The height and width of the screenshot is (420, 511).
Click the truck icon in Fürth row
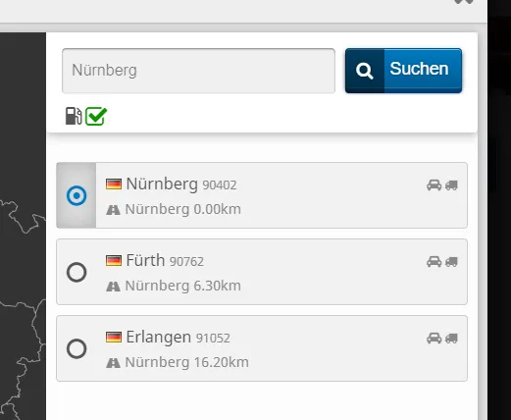tap(451, 262)
